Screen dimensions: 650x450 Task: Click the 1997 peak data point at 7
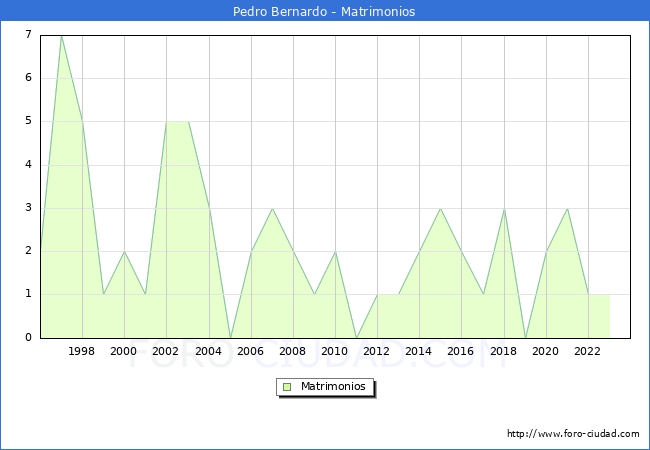point(61,36)
